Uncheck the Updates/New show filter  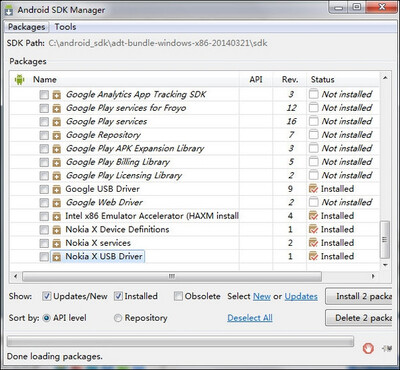click(47, 296)
